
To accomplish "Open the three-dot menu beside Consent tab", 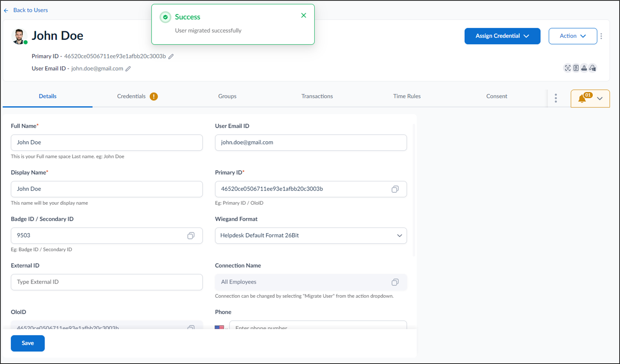I will [556, 98].
